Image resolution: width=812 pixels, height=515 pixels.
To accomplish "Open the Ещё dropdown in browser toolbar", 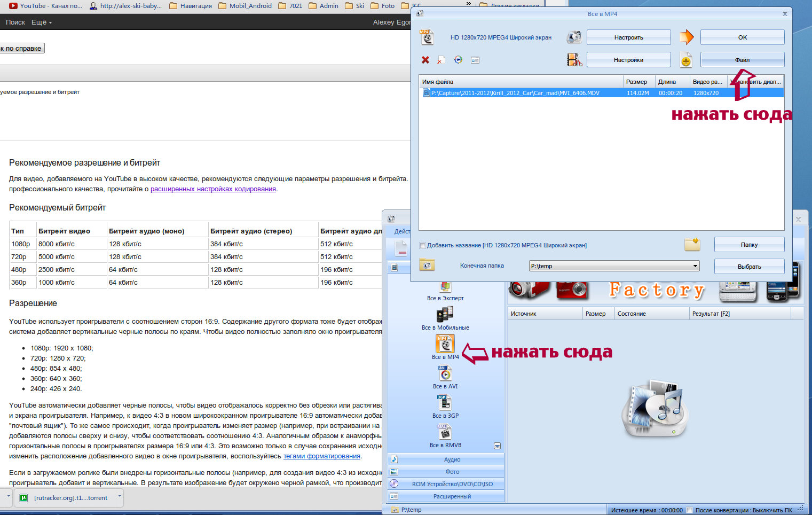I will tap(42, 22).
